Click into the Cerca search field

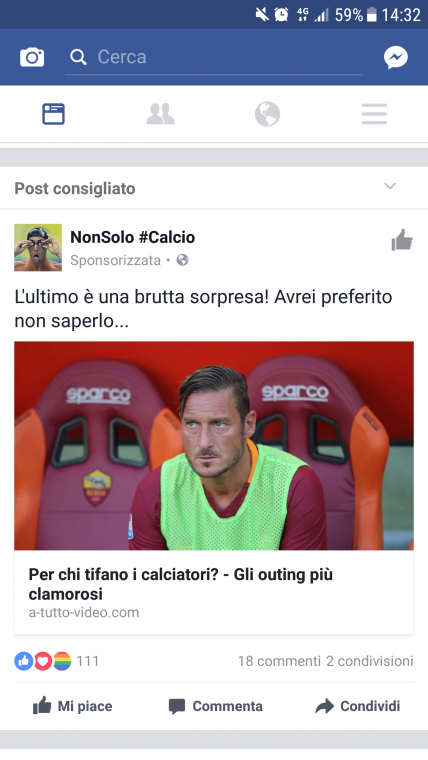(214, 57)
